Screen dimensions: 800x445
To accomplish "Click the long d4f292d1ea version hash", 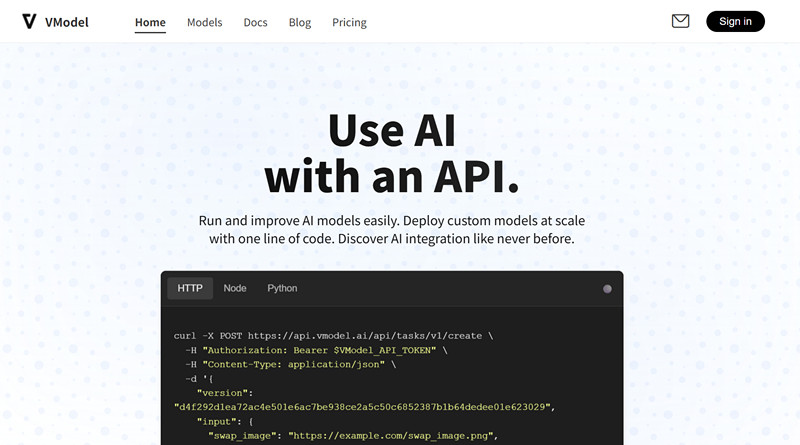I will coord(364,407).
